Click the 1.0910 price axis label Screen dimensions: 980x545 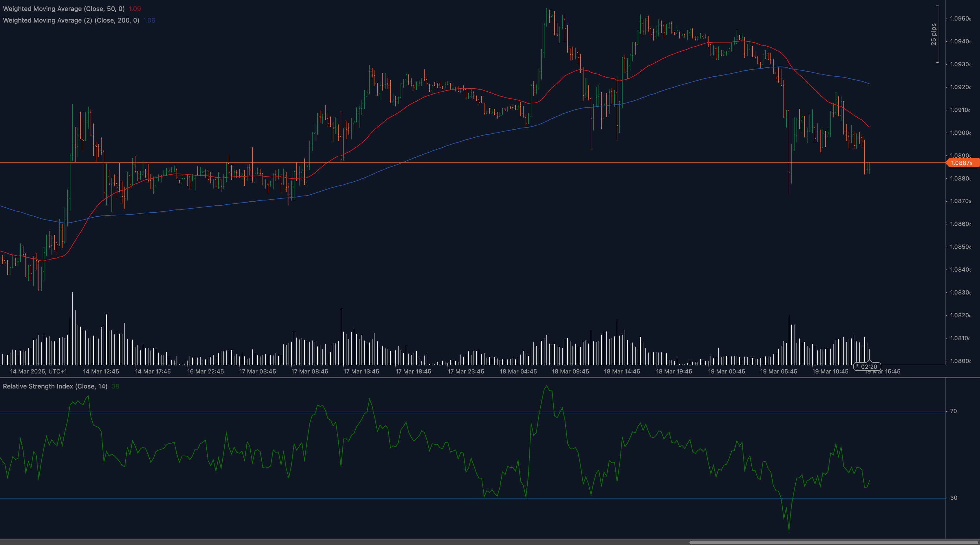tap(961, 110)
